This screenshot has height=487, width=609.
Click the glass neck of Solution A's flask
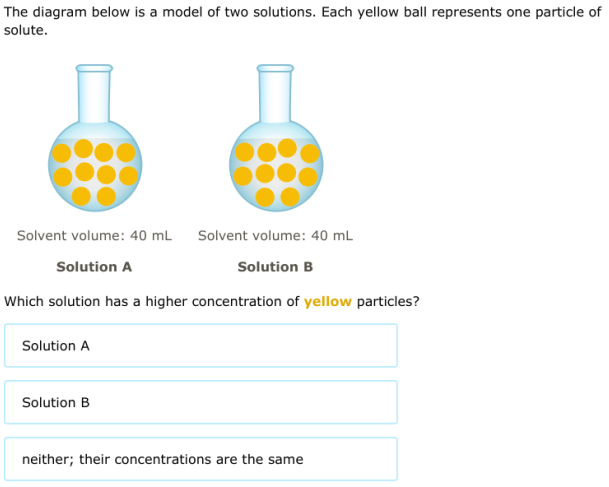94,93
